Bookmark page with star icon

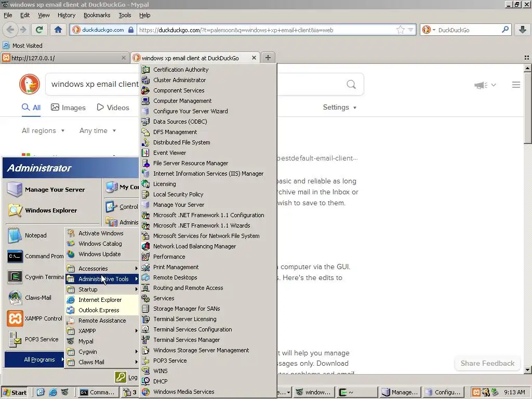point(401,30)
